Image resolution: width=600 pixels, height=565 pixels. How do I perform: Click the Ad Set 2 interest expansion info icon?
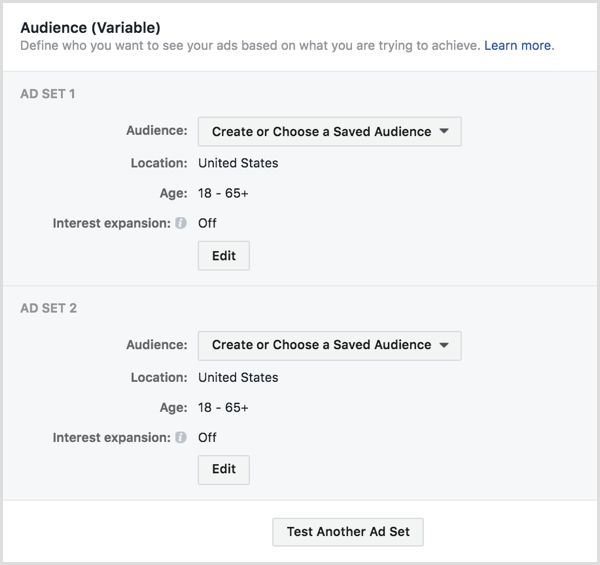pos(181,437)
